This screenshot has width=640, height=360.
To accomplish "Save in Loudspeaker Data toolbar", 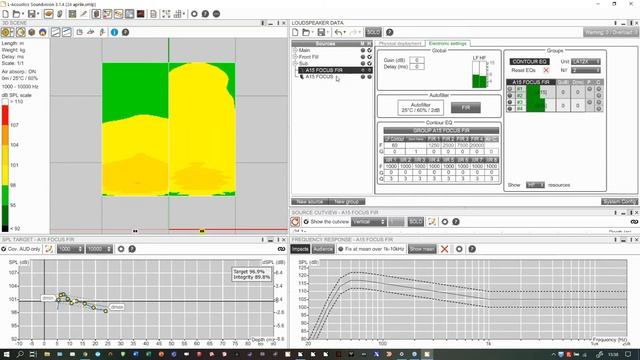I will (x=321, y=32).
